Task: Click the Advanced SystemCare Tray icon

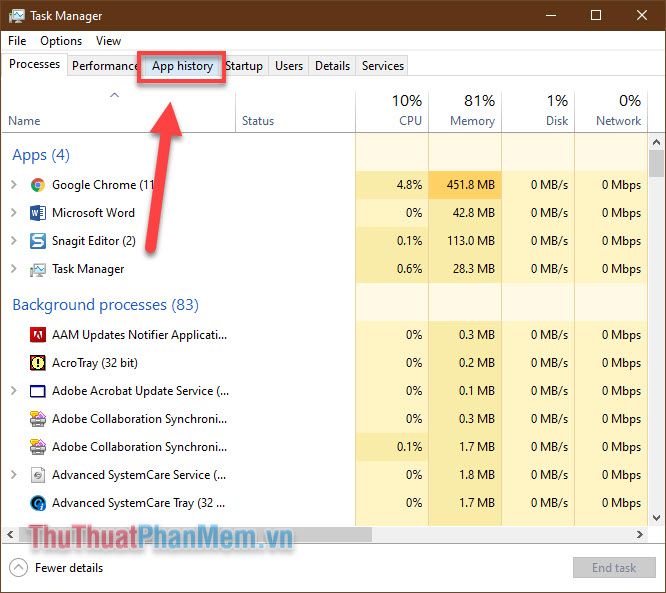Action: pyautogui.click(x=38, y=503)
